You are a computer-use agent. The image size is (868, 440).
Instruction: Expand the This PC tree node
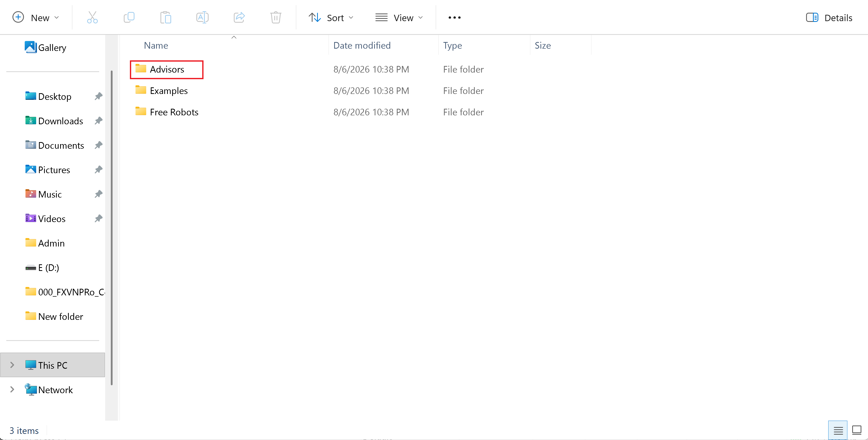pos(12,365)
